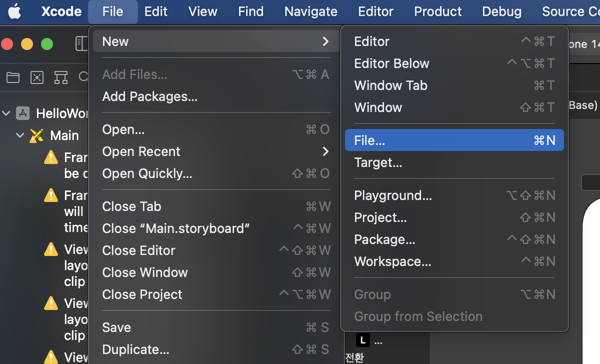The height and width of the screenshot is (364, 600).
Task: Open the Xcode menu
Action: point(61,11)
